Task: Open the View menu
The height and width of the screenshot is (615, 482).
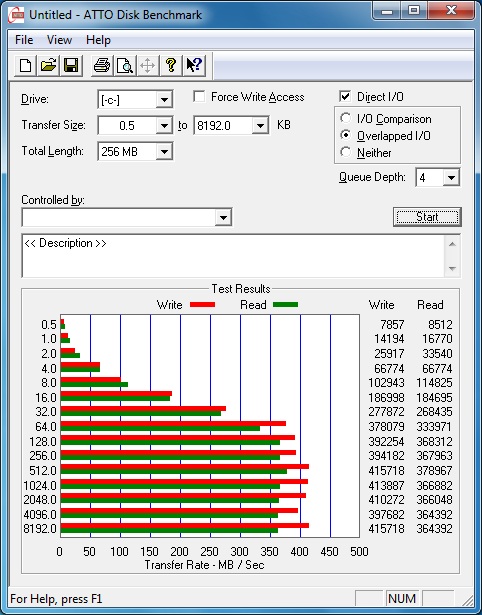Action: 59,40
